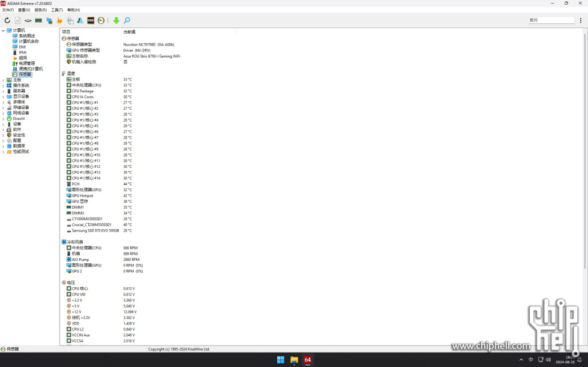Click the AIDA64 taskbar icon
The image size is (588, 367).
pos(307,360)
